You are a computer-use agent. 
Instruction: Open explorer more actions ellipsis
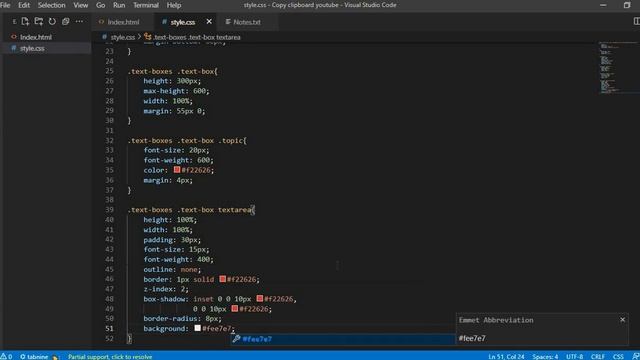point(79,21)
